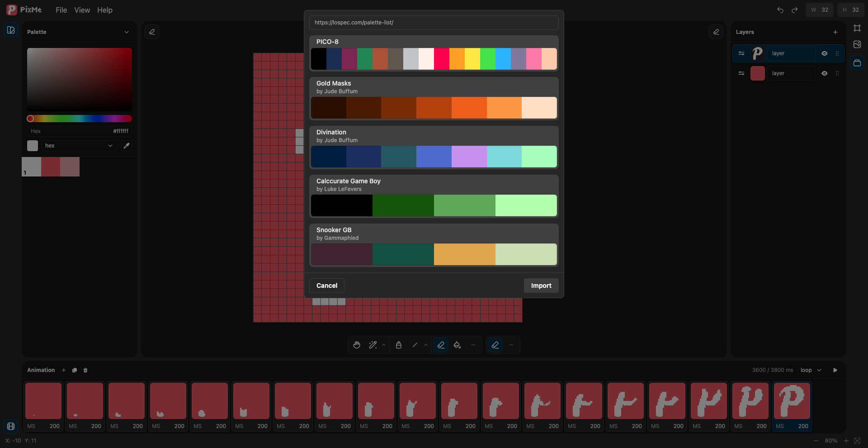Select the hand pan tool
Image resolution: width=868 pixels, height=448 pixels.
[x=357, y=345]
